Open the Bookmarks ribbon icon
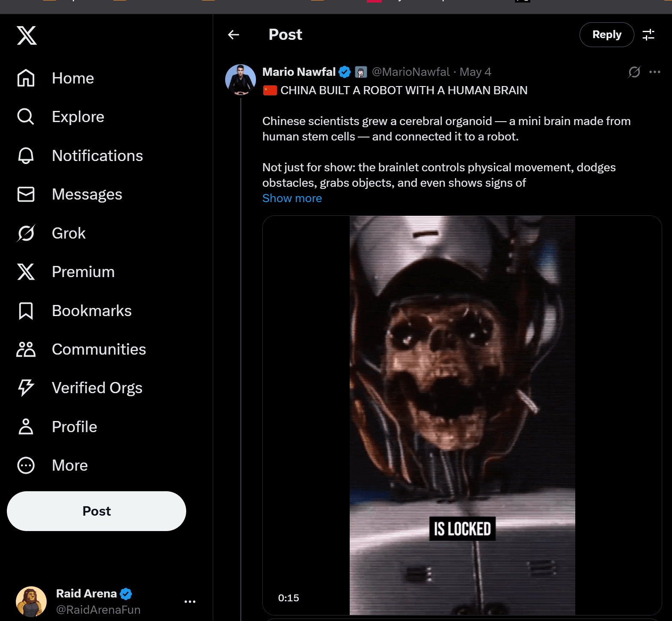 click(x=26, y=310)
